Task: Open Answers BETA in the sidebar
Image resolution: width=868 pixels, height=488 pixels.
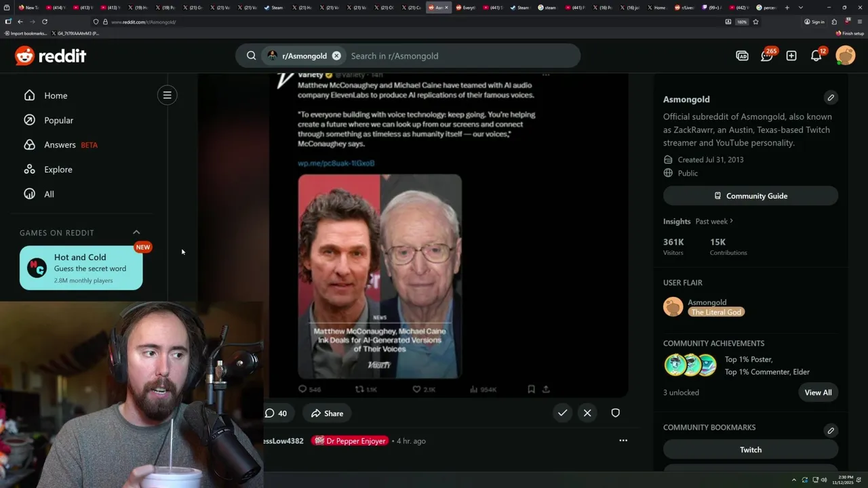Action: (x=60, y=144)
